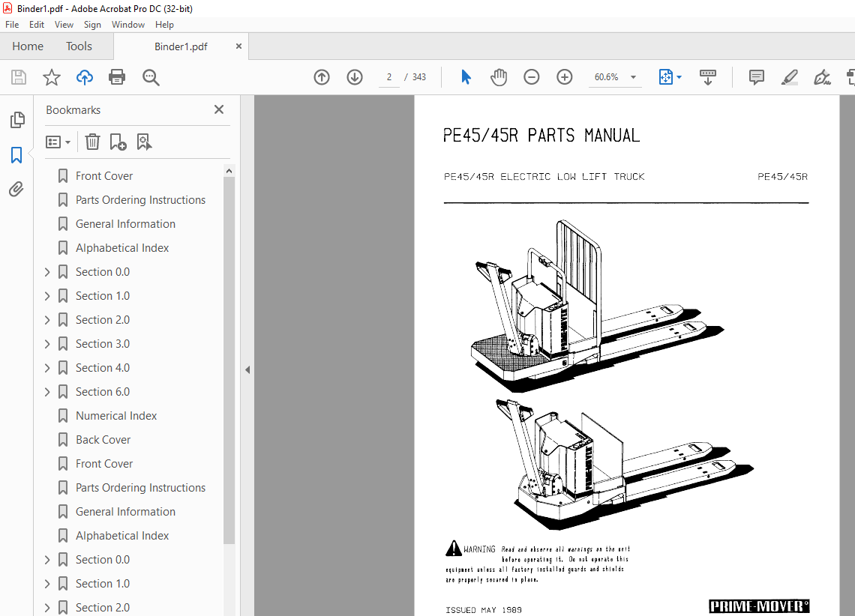Choose the Selection arrow tool
Screen dimensions: 855x616
click(466, 77)
